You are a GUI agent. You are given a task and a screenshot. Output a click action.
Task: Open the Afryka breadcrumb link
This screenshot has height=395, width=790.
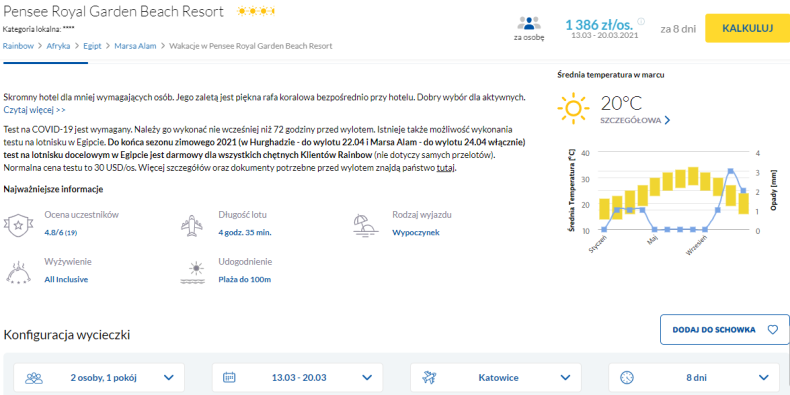click(x=58, y=46)
